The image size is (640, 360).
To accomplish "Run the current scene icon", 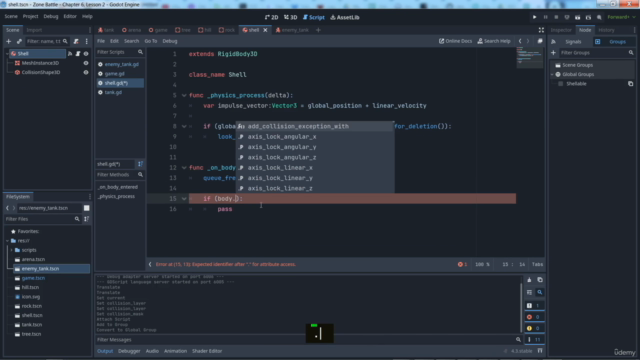I will (x=578, y=17).
